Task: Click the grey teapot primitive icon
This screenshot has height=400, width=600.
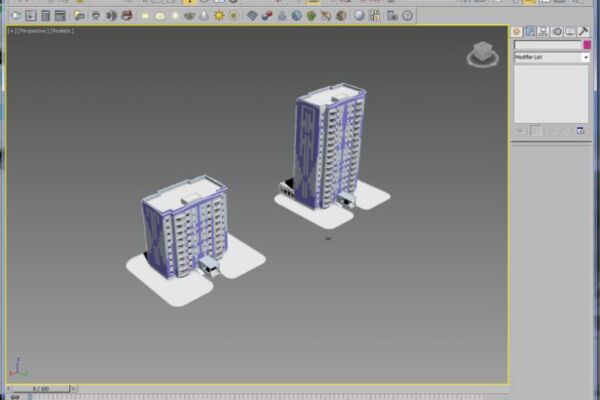Action: 189,16
